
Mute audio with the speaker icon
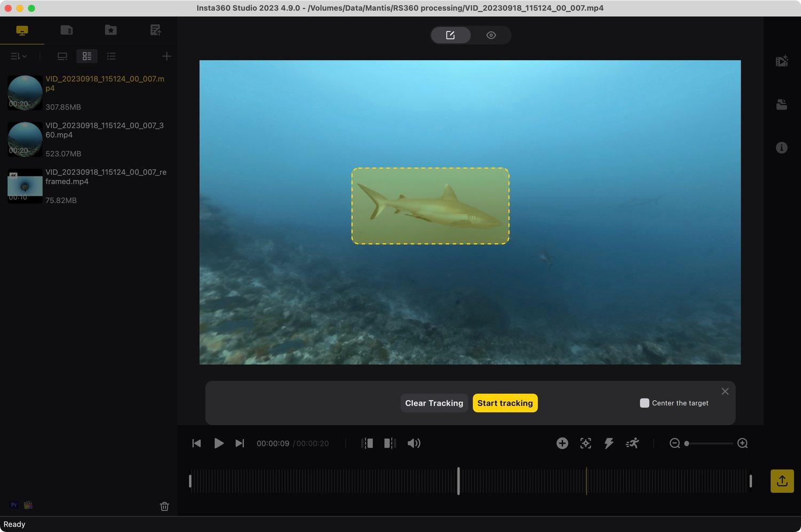[x=414, y=443]
